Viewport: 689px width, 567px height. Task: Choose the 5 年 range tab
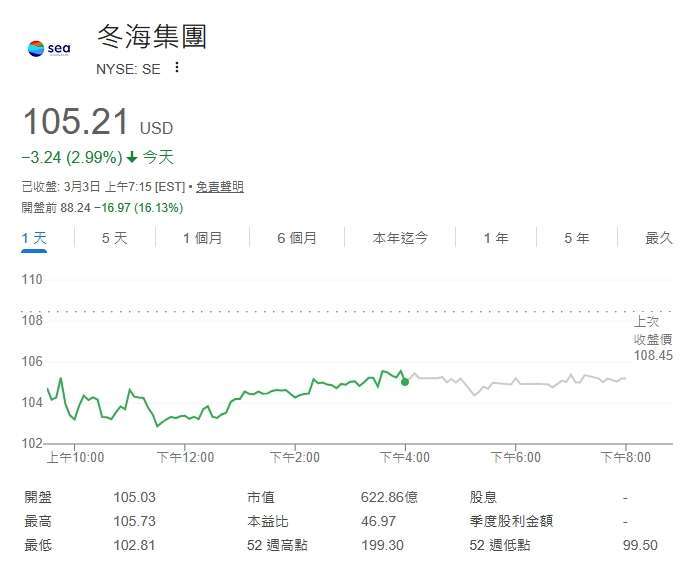(576, 238)
